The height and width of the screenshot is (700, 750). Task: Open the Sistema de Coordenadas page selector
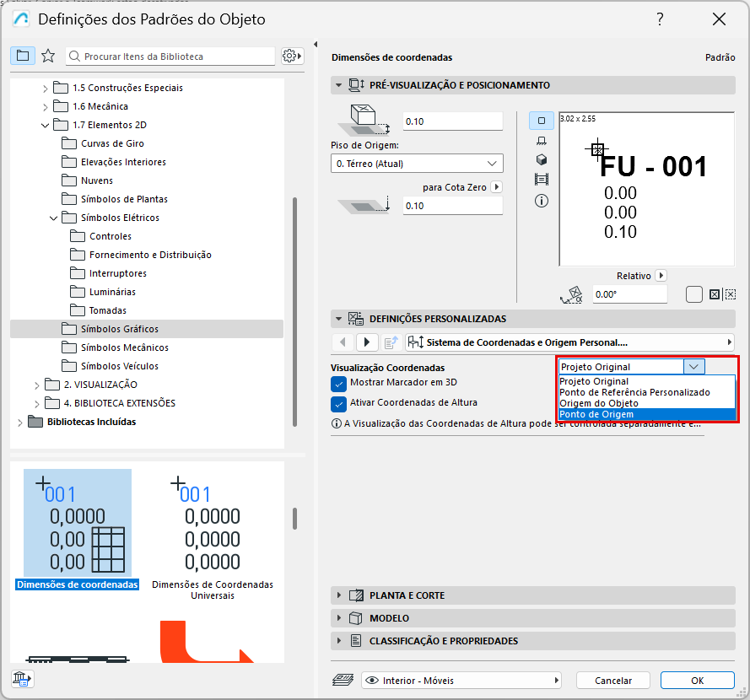pos(569,342)
